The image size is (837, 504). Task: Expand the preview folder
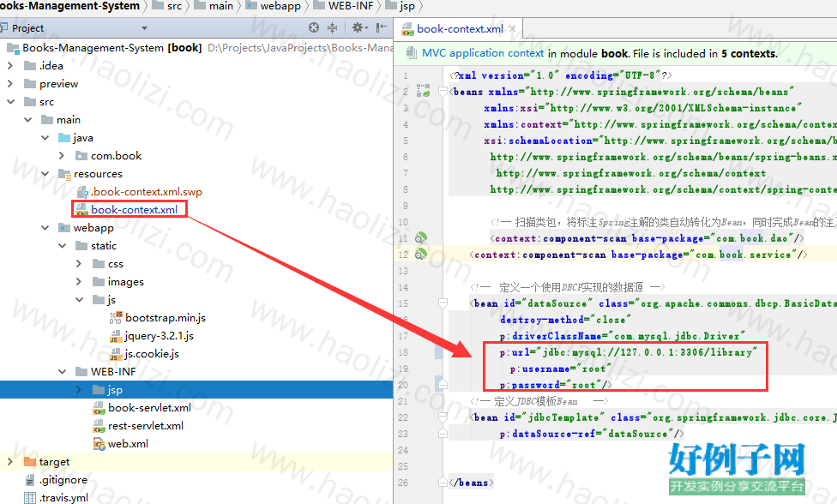click(10, 84)
